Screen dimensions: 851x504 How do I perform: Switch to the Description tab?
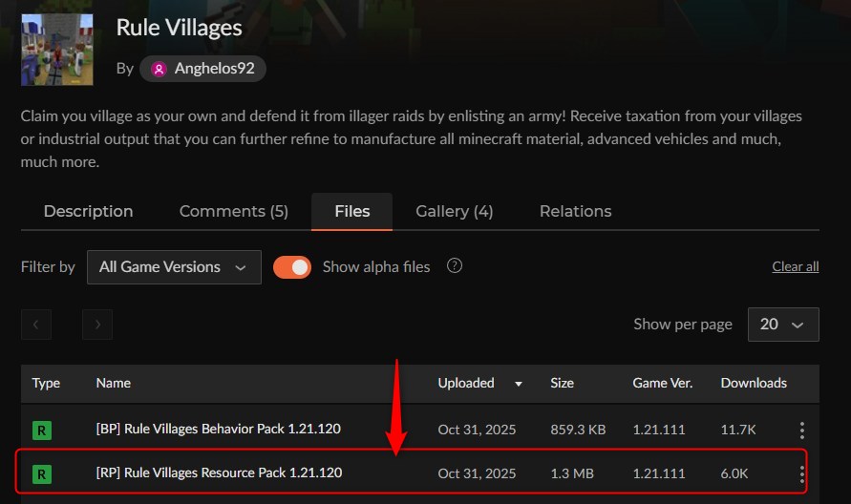point(89,211)
